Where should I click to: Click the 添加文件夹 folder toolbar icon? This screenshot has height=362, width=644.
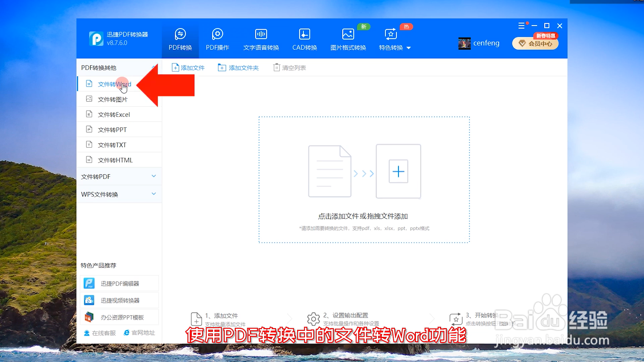coord(222,67)
